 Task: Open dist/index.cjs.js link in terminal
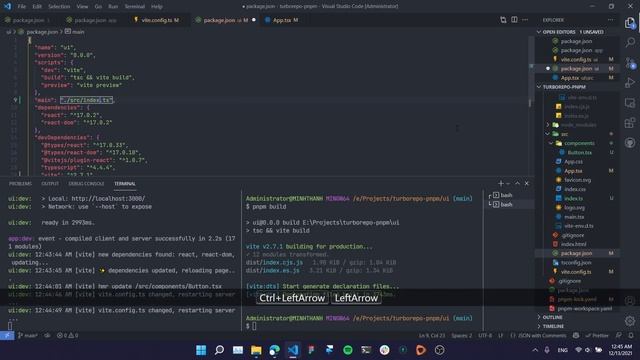pyautogui.click(x=274, y=262)
